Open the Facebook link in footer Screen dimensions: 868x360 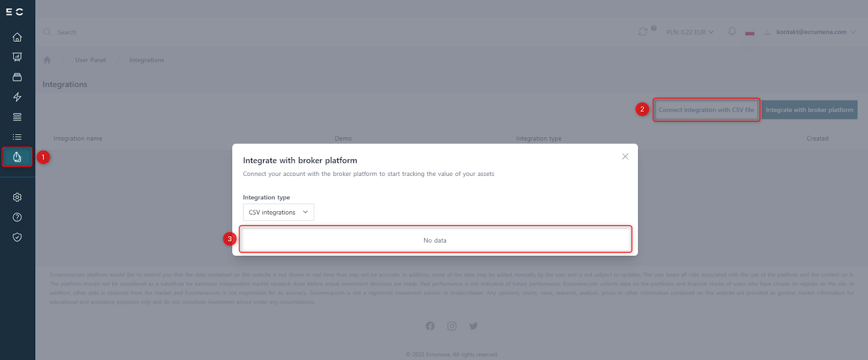tap(430, 326)
